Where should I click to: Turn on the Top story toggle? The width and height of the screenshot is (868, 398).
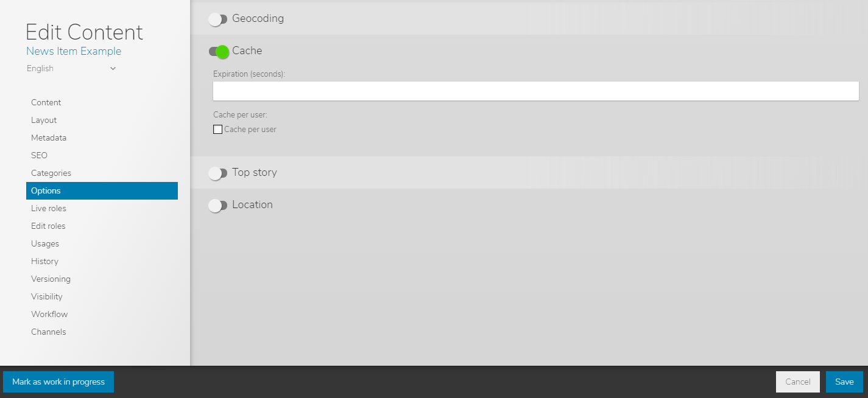(217, 173)
